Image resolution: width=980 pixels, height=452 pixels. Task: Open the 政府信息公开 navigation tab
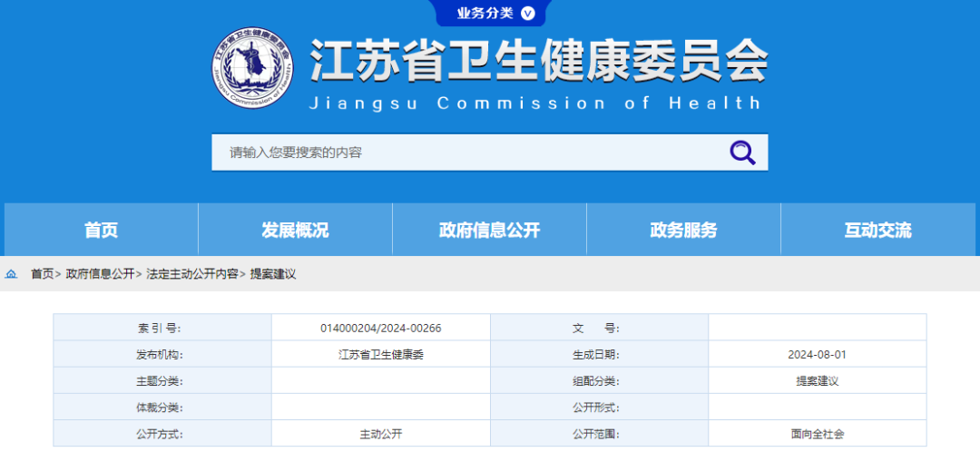pyautogui.click(x=489, y=230)
